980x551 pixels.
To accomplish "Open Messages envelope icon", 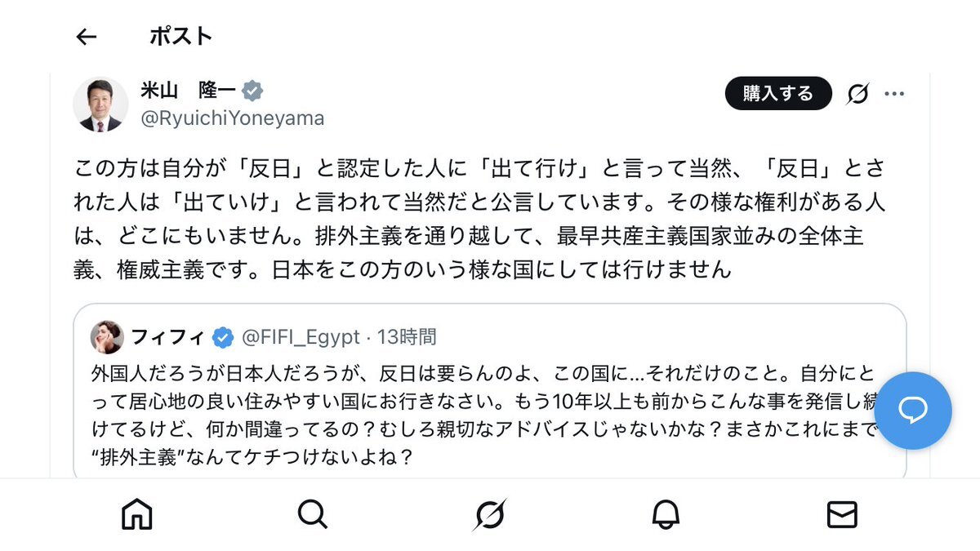I will (842, 514).
